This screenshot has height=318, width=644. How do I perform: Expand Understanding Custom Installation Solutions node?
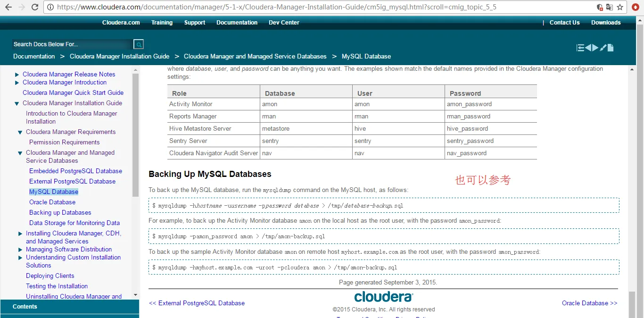pos(20,258)
